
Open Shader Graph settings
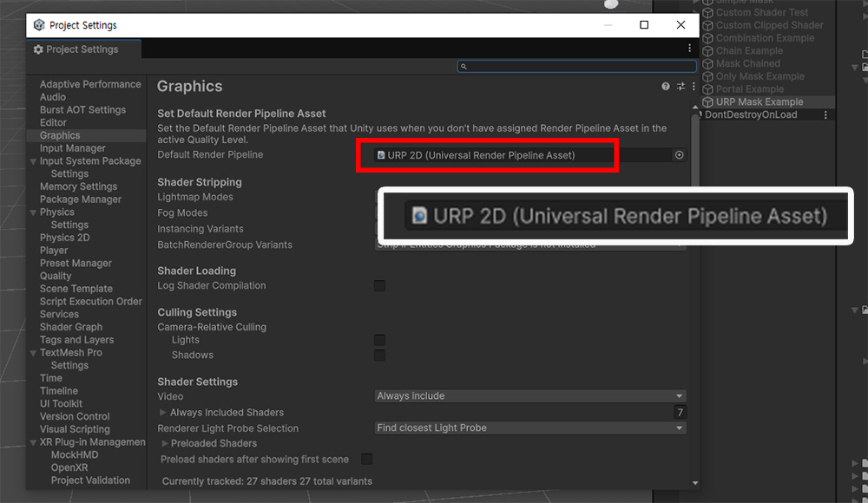[71, 327]
